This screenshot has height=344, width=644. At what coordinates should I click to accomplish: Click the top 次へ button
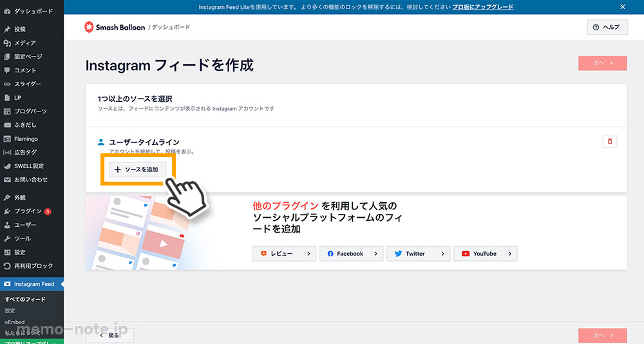pos(603,63)
